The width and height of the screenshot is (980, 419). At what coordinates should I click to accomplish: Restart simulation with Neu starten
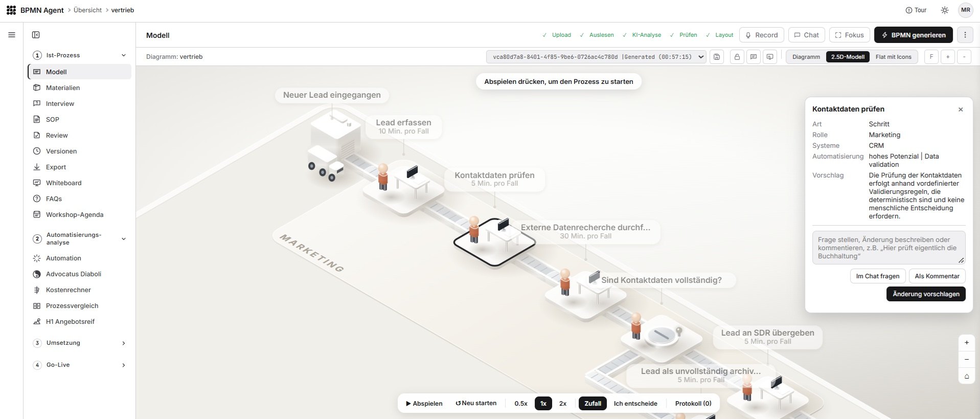476,404
